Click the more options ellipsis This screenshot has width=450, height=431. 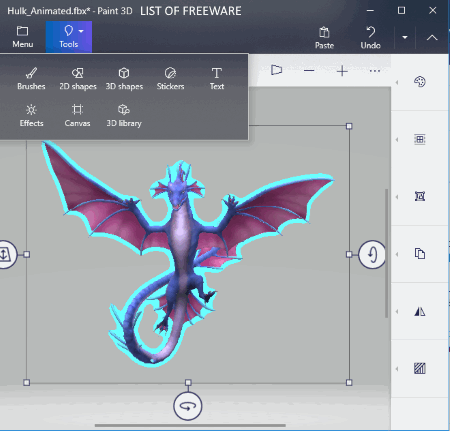375,71
